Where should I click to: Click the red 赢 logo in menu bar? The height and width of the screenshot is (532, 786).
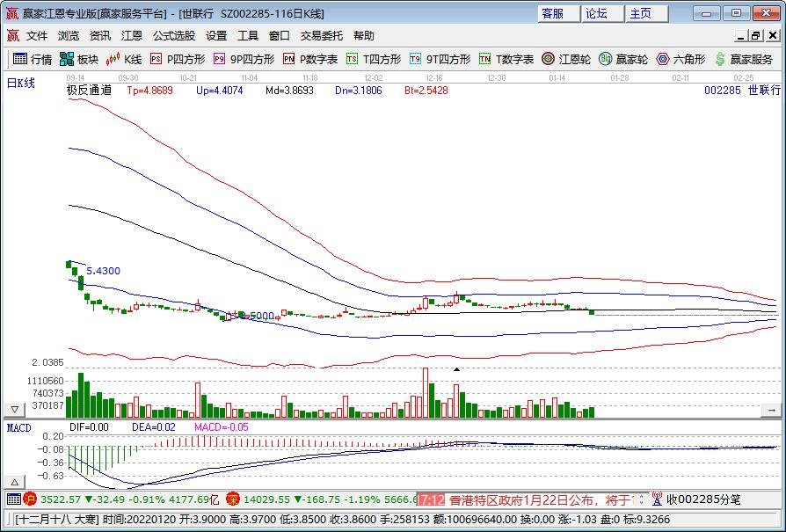(x=12, y=35)
